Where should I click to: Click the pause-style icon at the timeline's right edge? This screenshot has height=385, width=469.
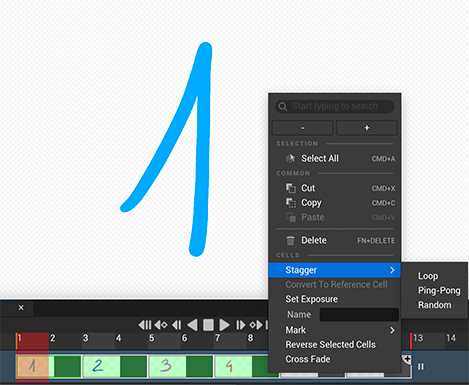pyautogui.click(x=421, y=367)
